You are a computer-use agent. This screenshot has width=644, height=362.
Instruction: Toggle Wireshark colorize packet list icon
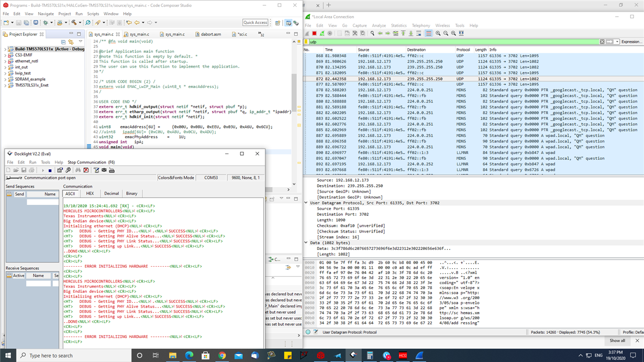point(428,33)
